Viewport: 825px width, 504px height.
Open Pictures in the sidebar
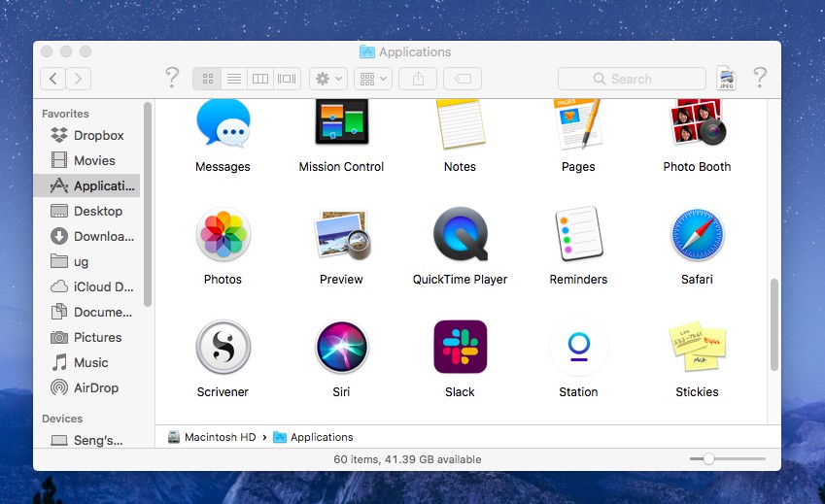coord(87,337)
